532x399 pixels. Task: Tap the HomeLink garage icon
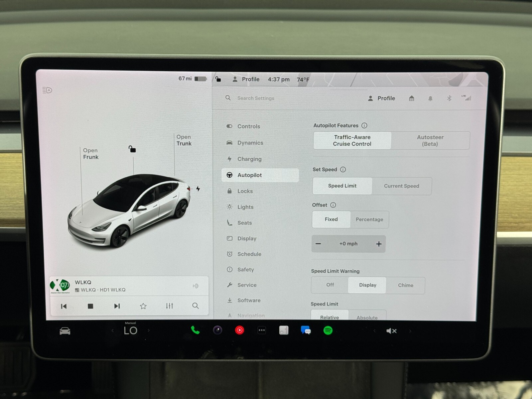[412, 98]
